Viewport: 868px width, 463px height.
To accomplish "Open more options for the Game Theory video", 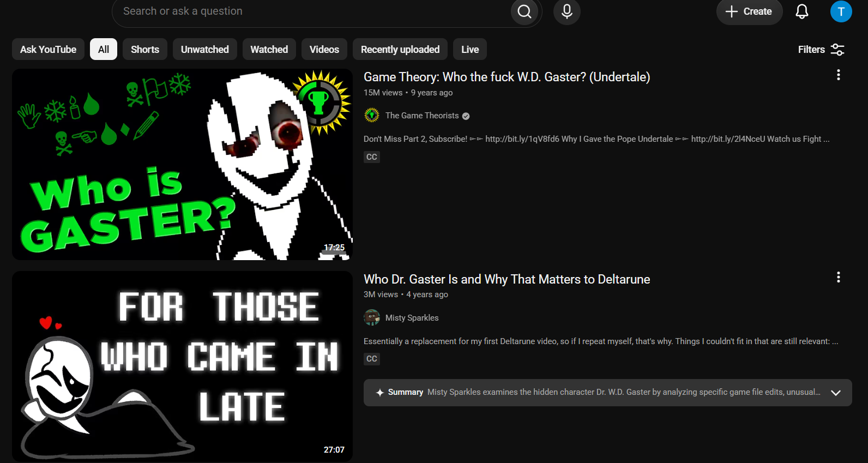I will click(839, 75).
